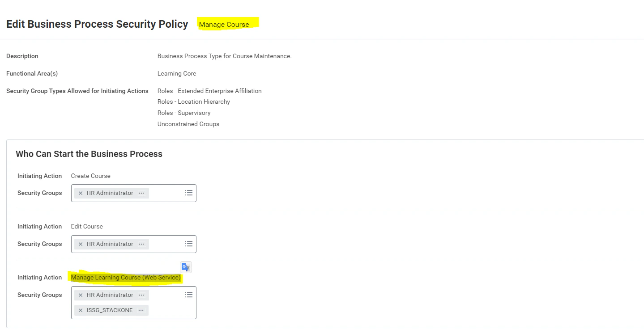This screenshot has height=330, width=644.
Task: Open related actions on Manage Learning Course HR Administrator
Action: pyautogui.click(x=141, y=295)
